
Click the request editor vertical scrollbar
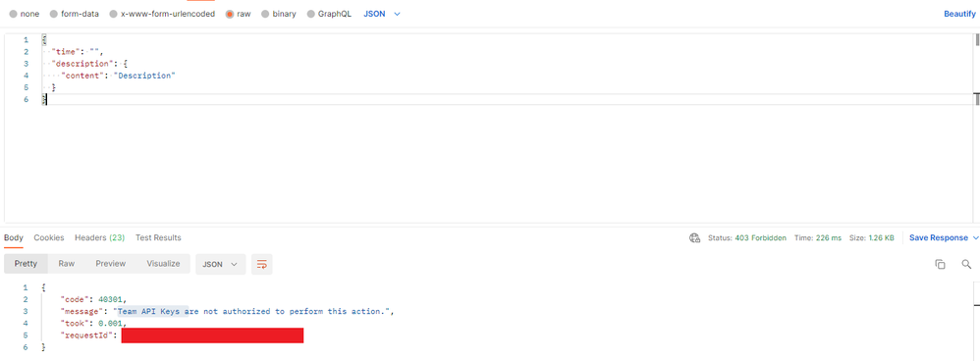click(x=977, y=40)
